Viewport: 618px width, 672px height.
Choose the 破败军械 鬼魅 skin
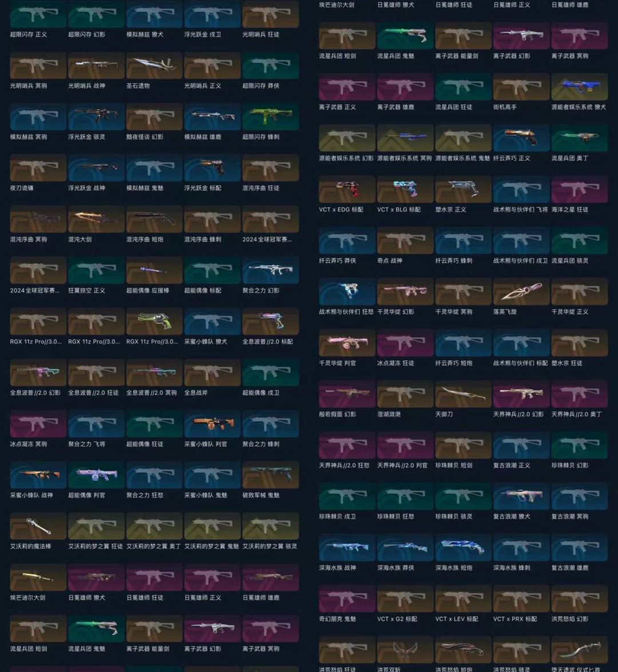pyautogui.click(x=270, y=476)
